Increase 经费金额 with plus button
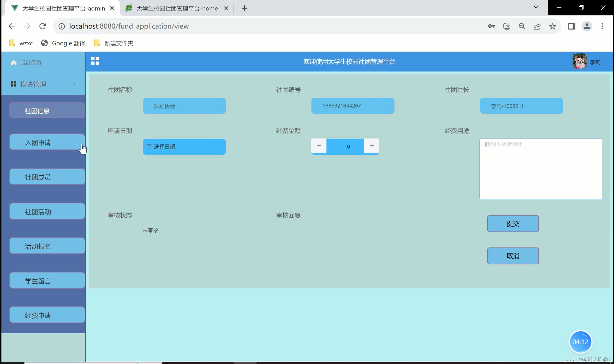The image size is (614, 364). pyautogui.click(x=372, y=146)
